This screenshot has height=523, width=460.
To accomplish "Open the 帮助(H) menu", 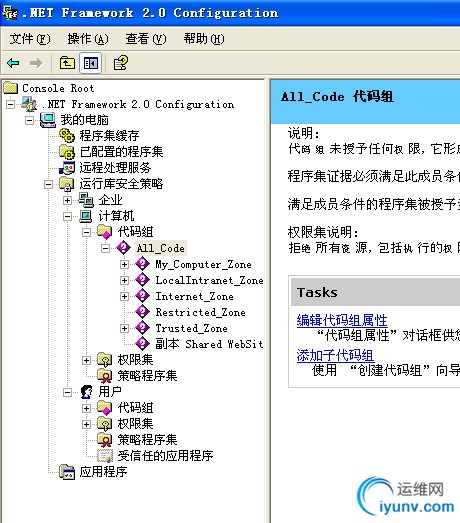I will point(204,39).
